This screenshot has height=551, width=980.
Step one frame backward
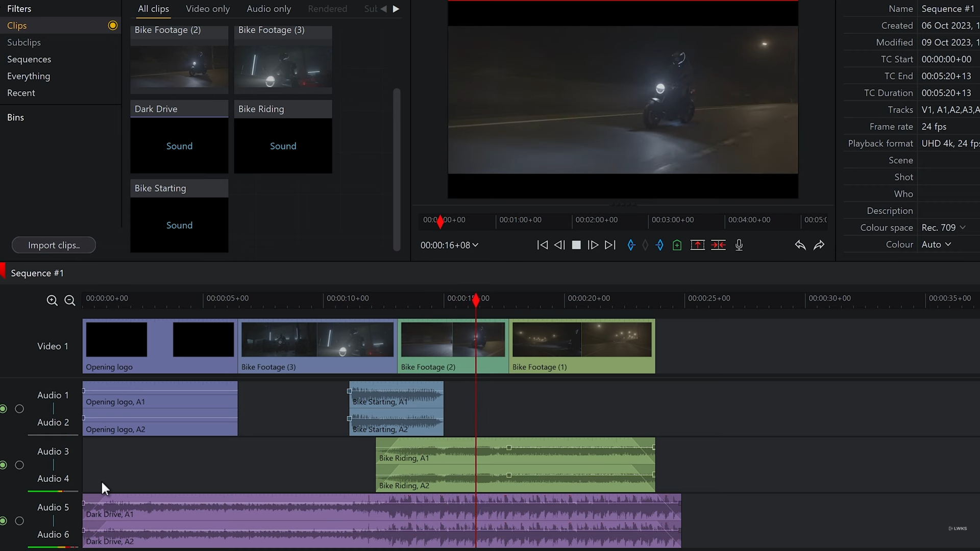pyautogui.click(x=559, y=245)
